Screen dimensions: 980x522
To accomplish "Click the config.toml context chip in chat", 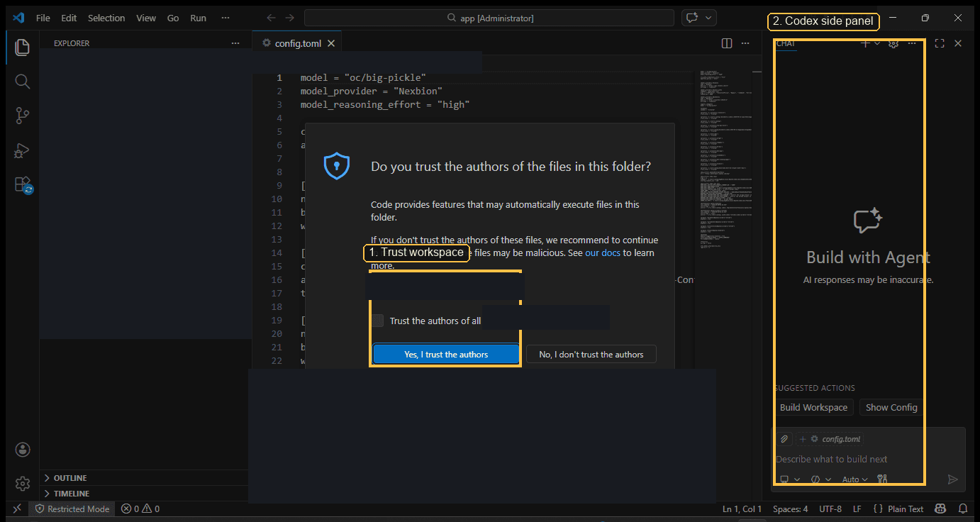I will tap(830, 439).
